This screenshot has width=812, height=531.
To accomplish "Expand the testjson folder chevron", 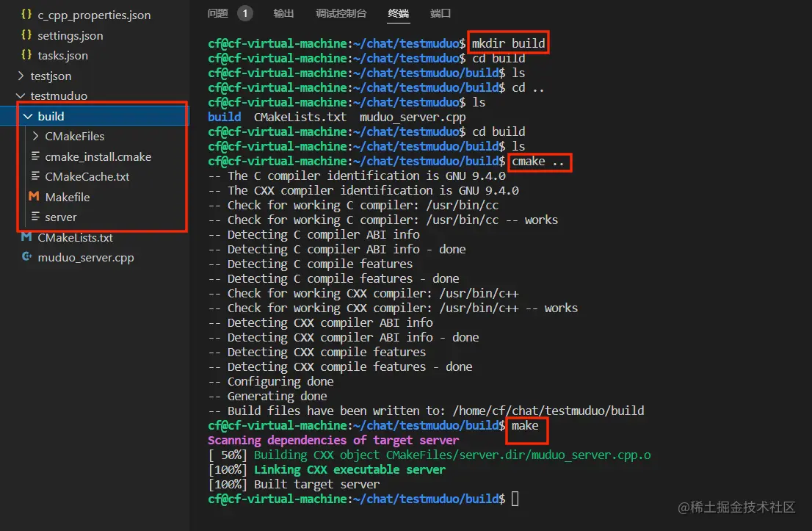I will click(x=21, y=76).
